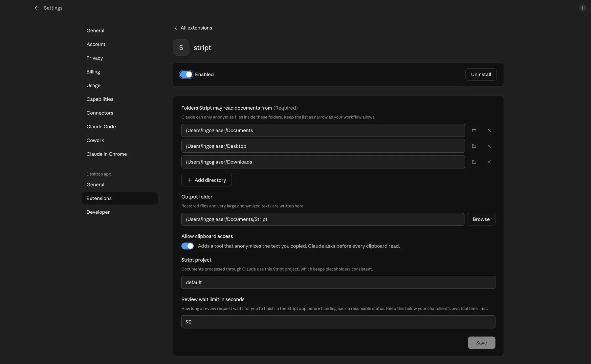This screenshot has width=591, height=364.
Task: Click the folder icon for Documents path
Action: 474,130
